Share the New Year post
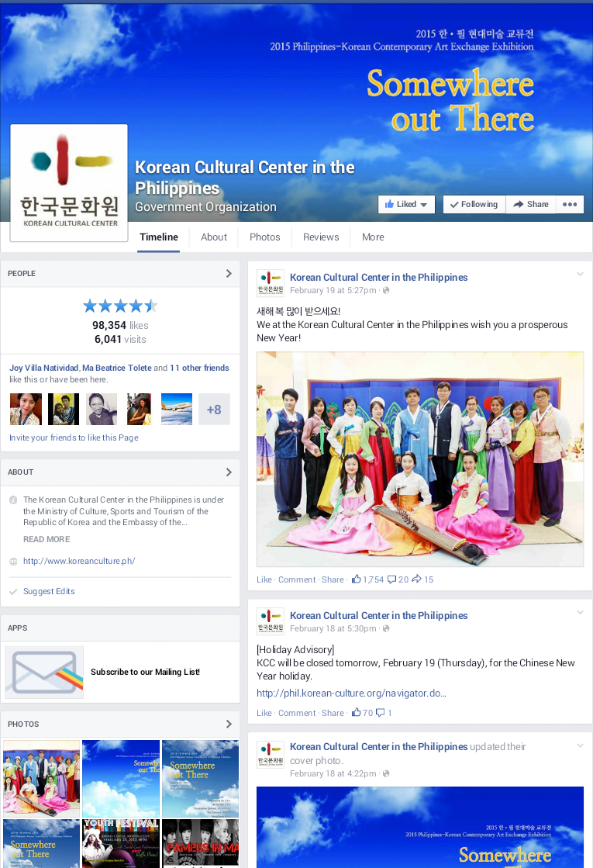This screenshot has height=868, width=593. 333,579
